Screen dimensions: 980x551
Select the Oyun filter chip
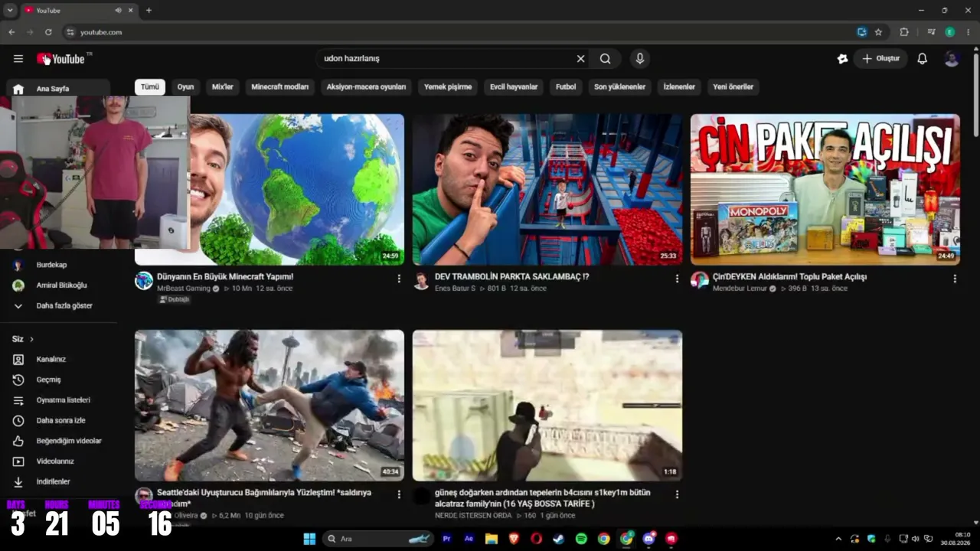[x=185, y=87]
